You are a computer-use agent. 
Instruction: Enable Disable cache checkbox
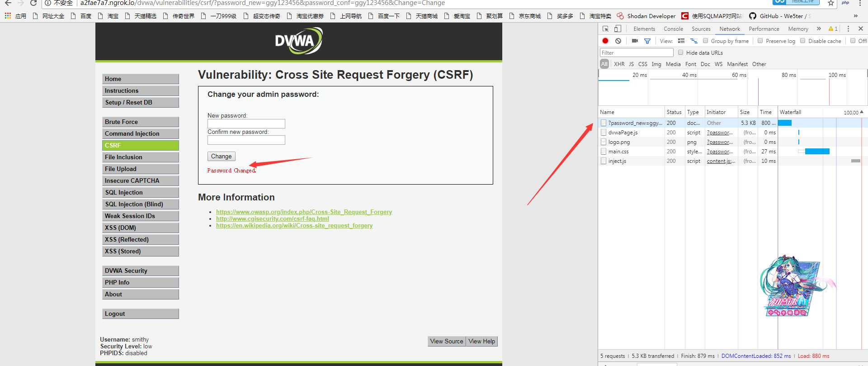point(802,41)
